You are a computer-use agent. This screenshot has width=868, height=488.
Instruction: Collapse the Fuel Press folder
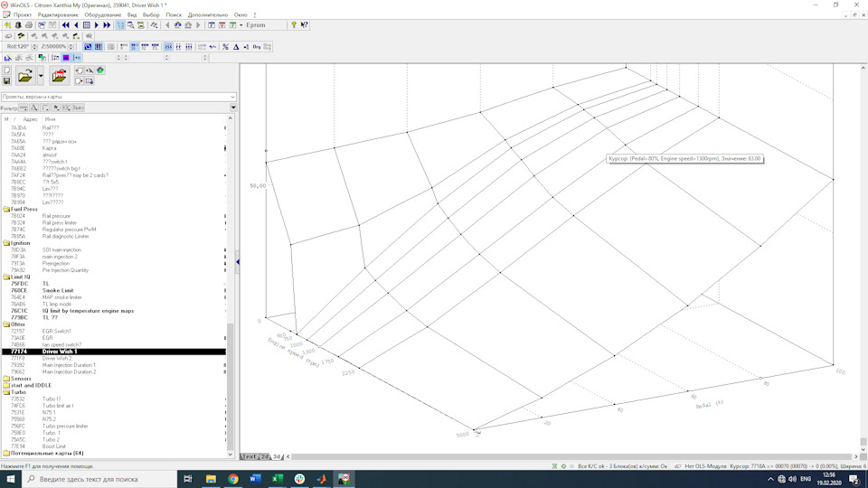click(6, 209)
